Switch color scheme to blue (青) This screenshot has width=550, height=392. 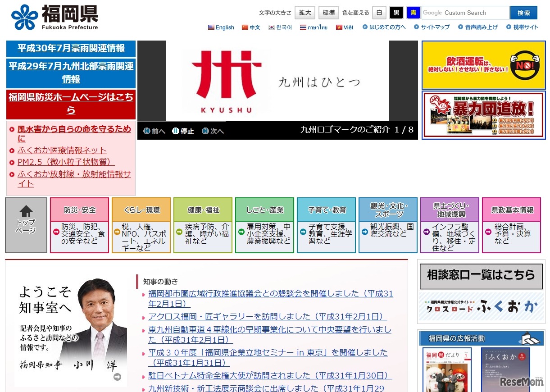[x=413, y=13]
